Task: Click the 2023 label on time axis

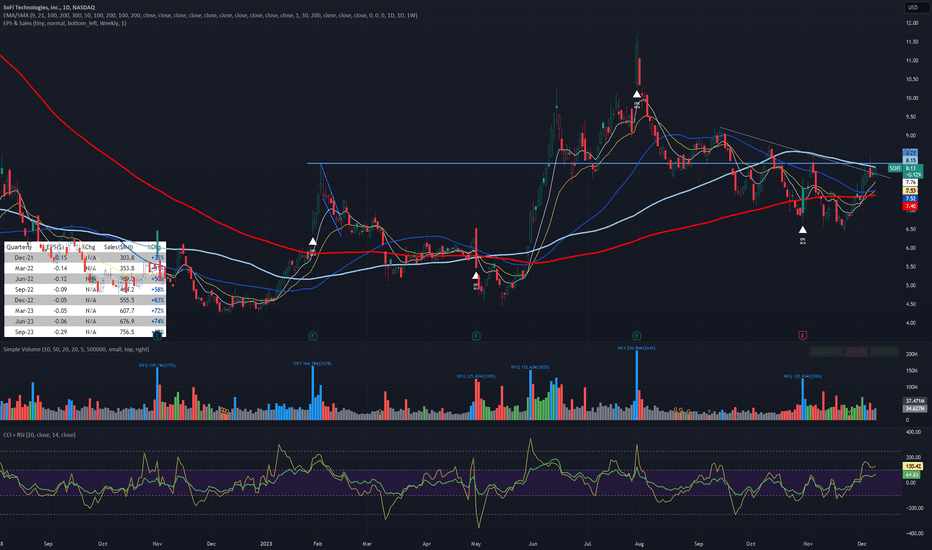Action: [x=266, y=543]
